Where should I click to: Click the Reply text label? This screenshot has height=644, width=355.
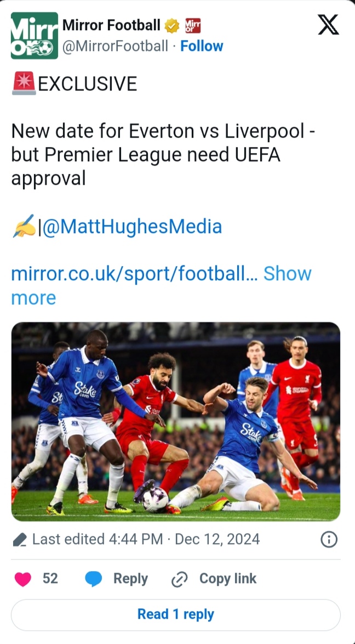click(130, 579)
